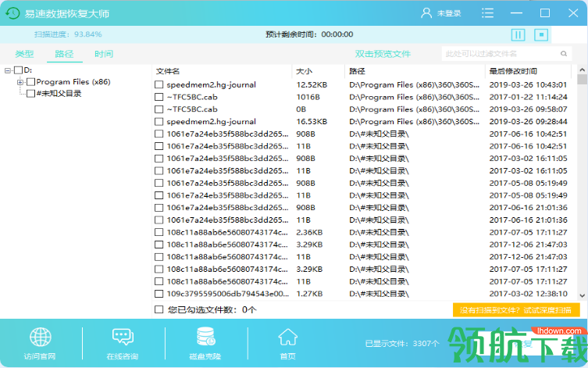Click the app logo icon in title bar
The height and width of the screenshot is (368, 588).
[12, 13]
